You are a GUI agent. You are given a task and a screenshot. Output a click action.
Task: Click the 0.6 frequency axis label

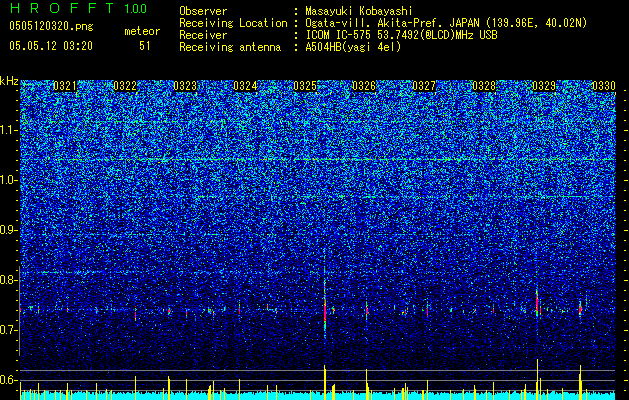8,380
